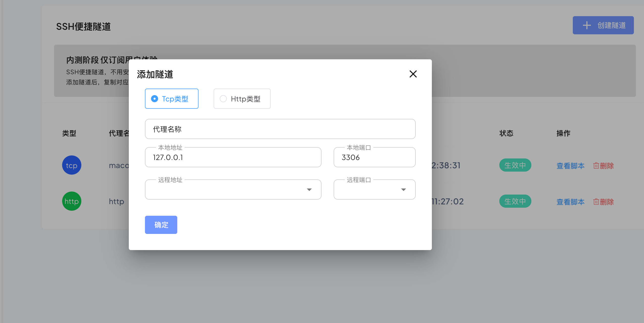Click the plus icon on 创建隧道
Image resolution: width=644 pixels, height=323 pixels.
[587, 25]
